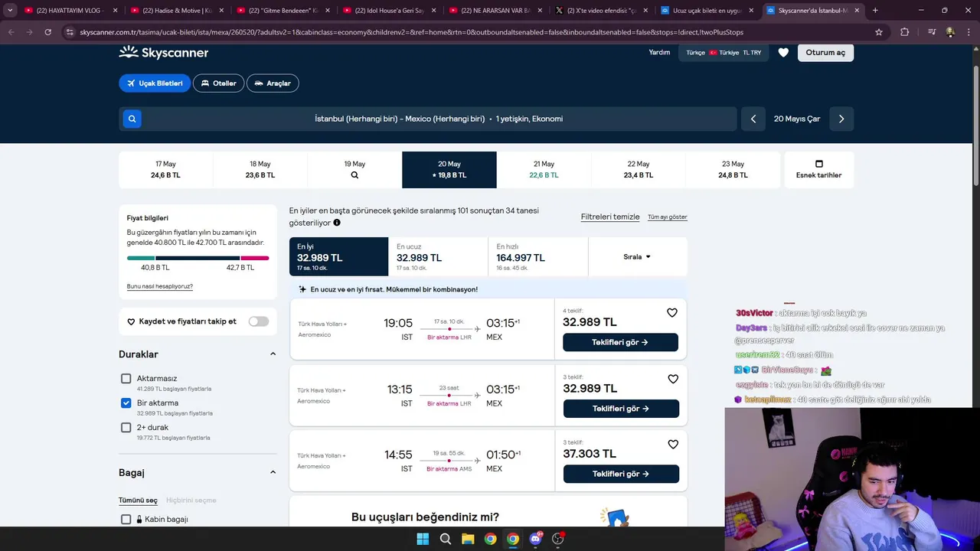Open the Sırala sort dropdown
Screen dimensions: 980x551
coord(638,256)
